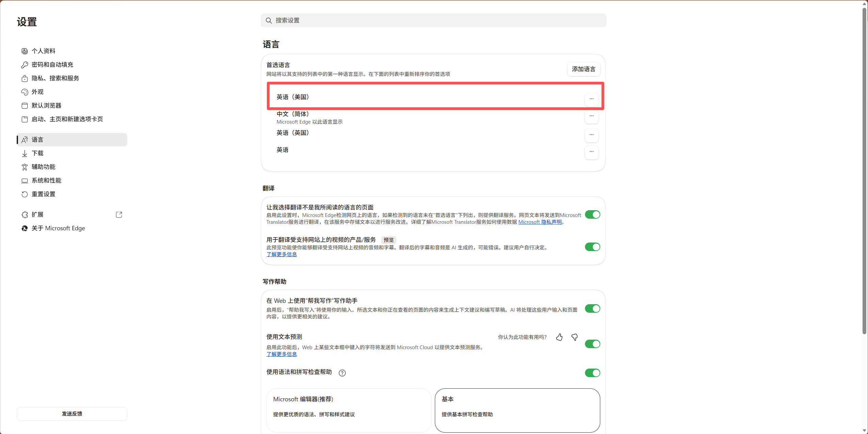The image size is (868, 434).
Task: Select the Microsoft 编辑器(推荐) option card
Action: click(349, 410)
